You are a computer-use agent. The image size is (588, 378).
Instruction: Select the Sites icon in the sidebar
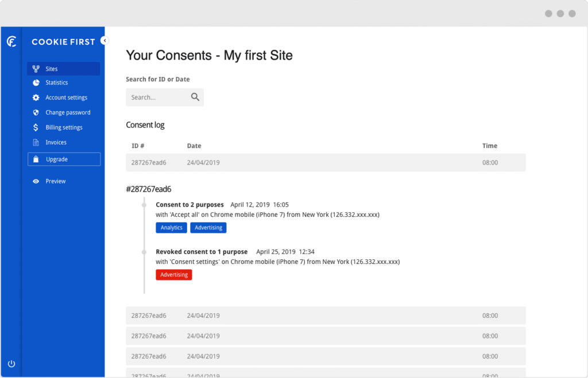click(37, 68)
